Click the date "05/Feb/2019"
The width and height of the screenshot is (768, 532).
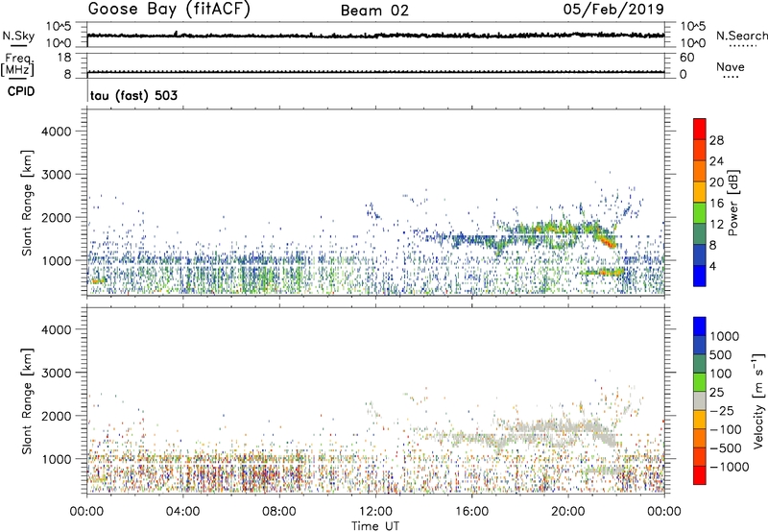tap(613, 9)
